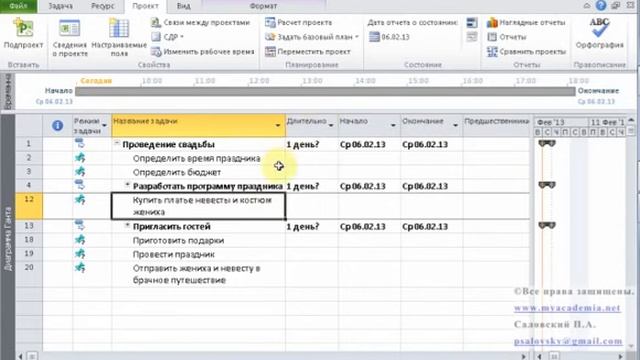Click Изменить рабочее время
Screen dimensions: 640x360
click(203, 52)
